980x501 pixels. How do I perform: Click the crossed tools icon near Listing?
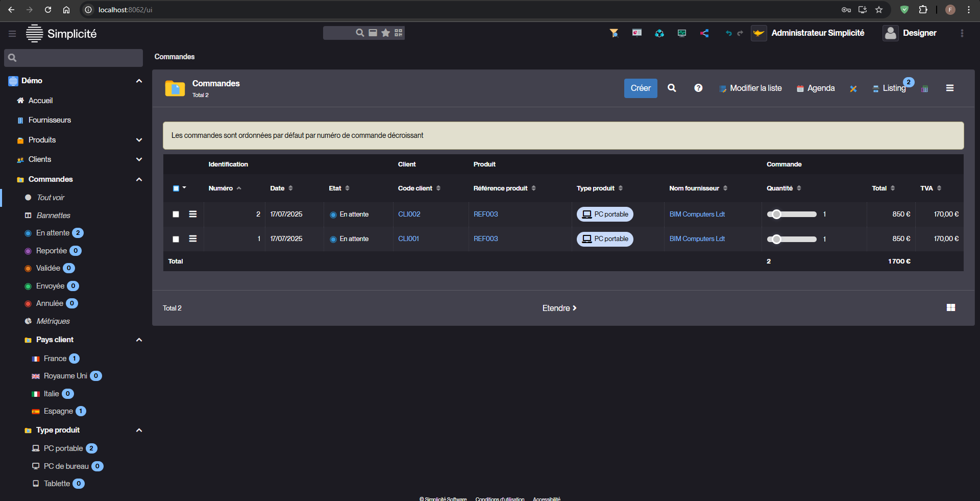(x=853, y=88)
